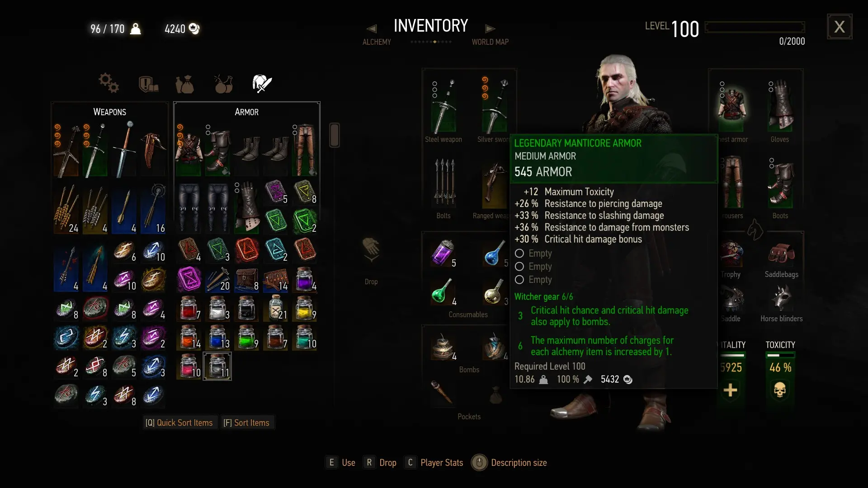Screen dimensions: 868x488
Task: Toggle the Description size control
Action: pyautogui.click(x=509, y=463)
